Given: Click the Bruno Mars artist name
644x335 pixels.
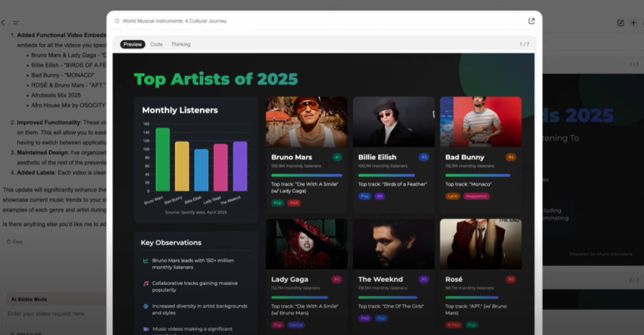Looking at the screenshot, I should (292, 157).
